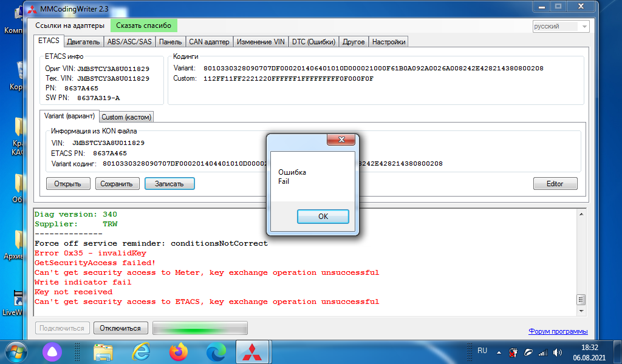Switch to the Панель tab
Image resolution: width=622 pixels, height=364 pixels.
170,42
